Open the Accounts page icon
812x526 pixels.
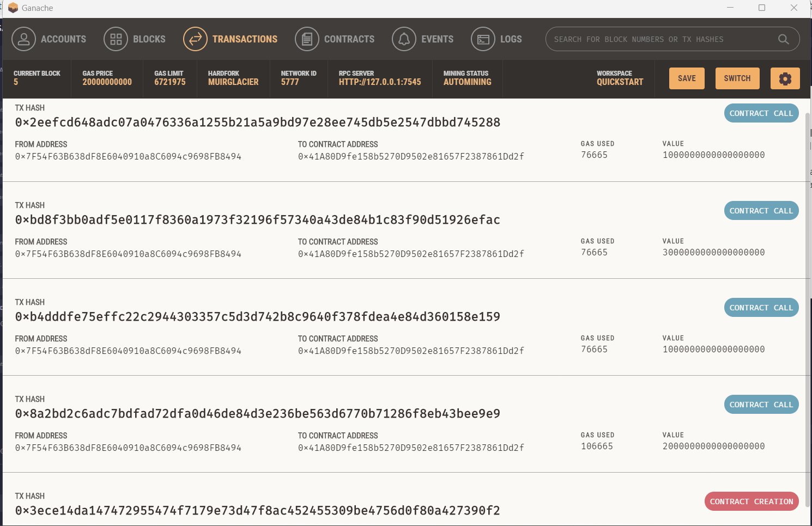tap(23, 39)
